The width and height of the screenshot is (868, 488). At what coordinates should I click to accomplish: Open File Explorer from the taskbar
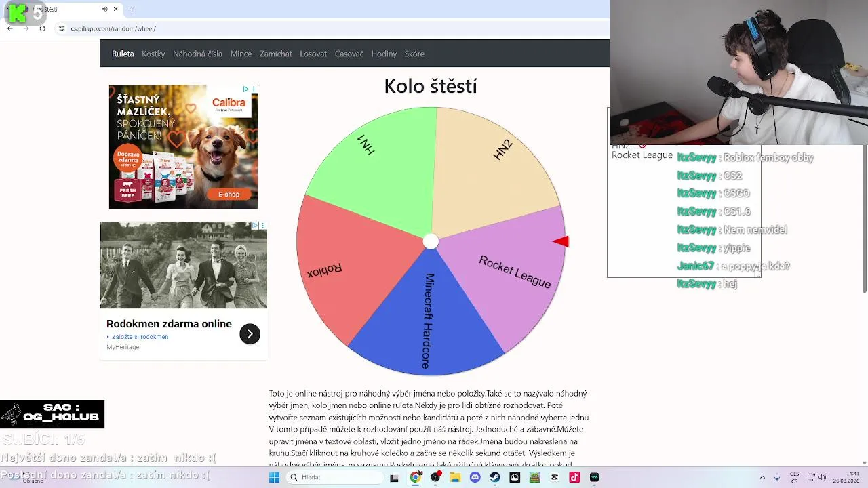455,477
